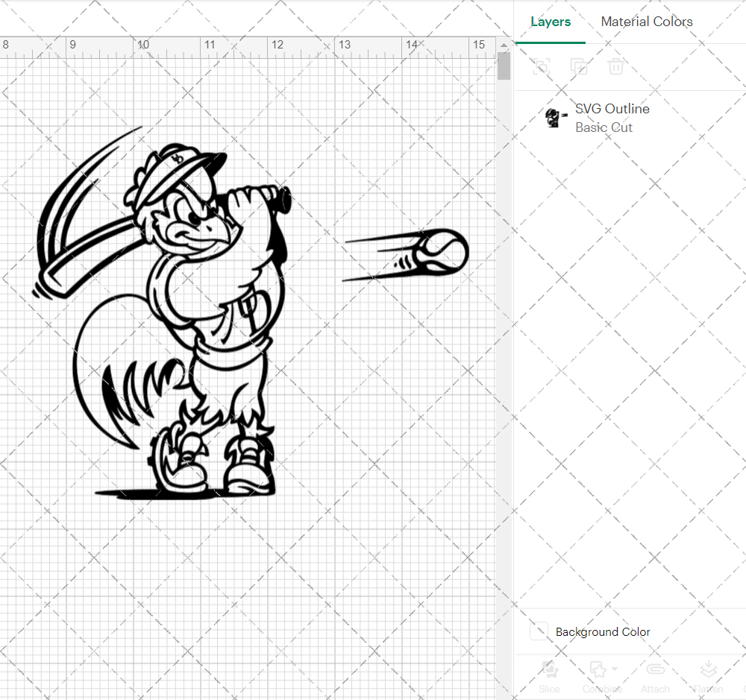Open the Background Color swatch

tap(539, 631)
